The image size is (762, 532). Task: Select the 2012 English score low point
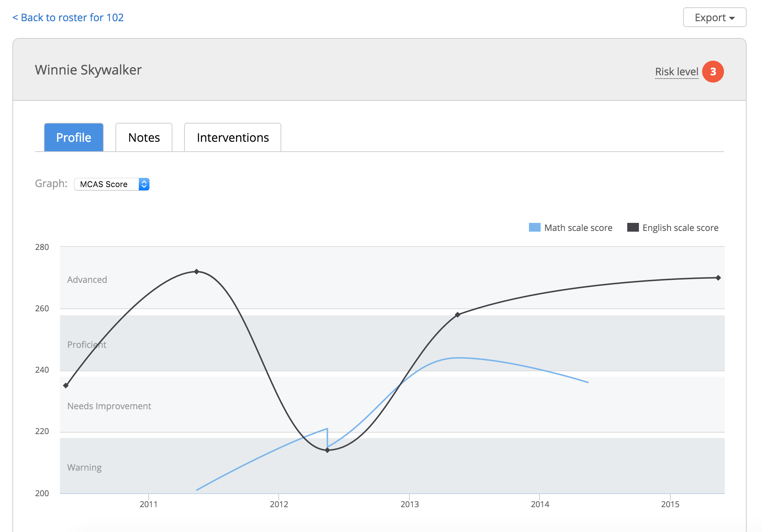[x=327, y=450]
